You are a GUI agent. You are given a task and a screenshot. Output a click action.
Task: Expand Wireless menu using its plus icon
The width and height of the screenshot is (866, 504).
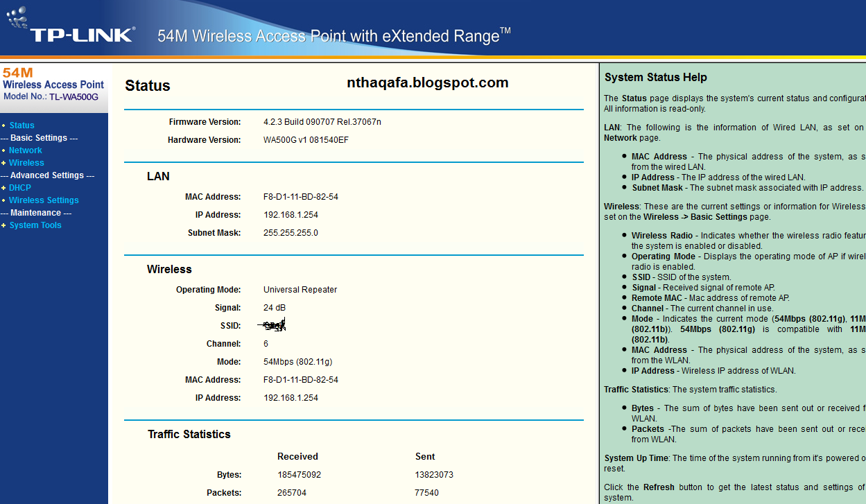point(3,163)
